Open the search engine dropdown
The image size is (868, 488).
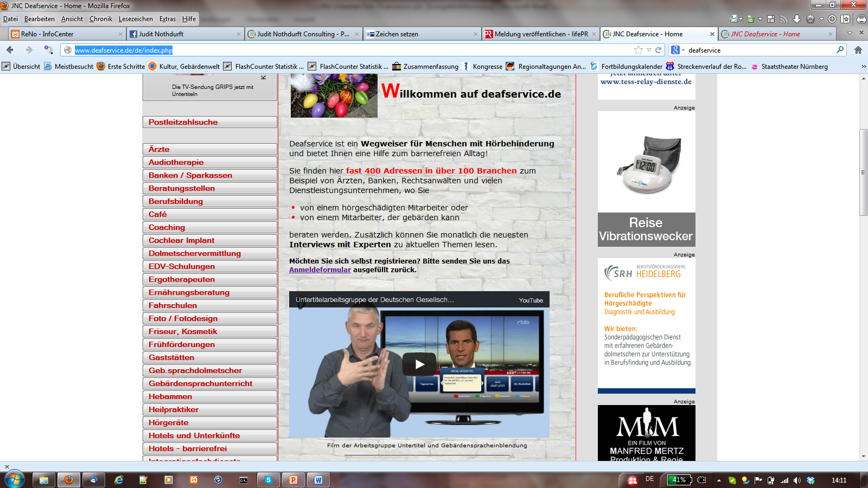678,50
